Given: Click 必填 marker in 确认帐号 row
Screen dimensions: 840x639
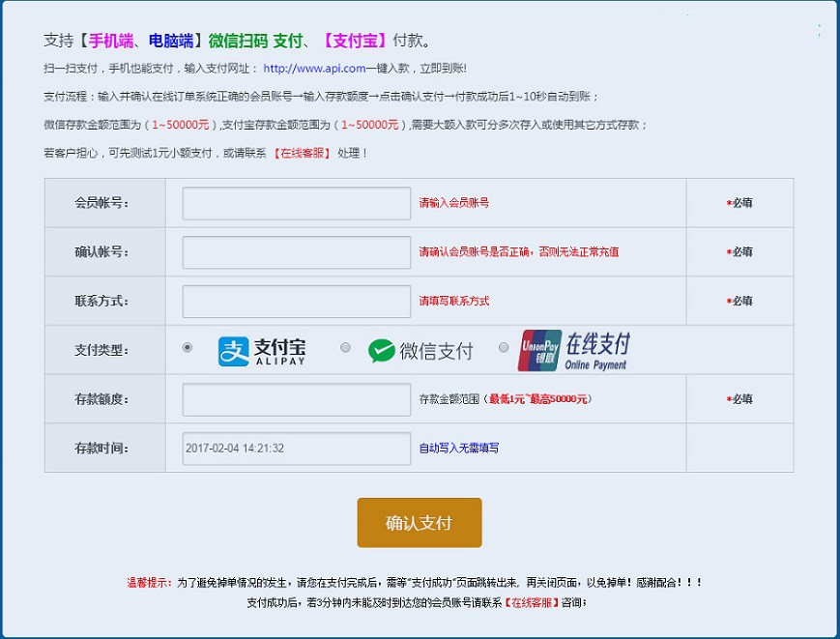Looking at the screenshot, I should [x=739, y=251].
